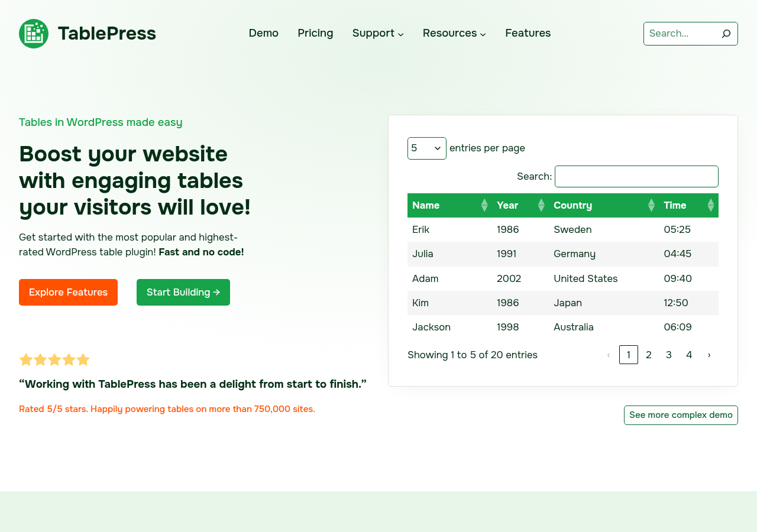
Task: Click the Name column header text
Action: tap(426, 205)
